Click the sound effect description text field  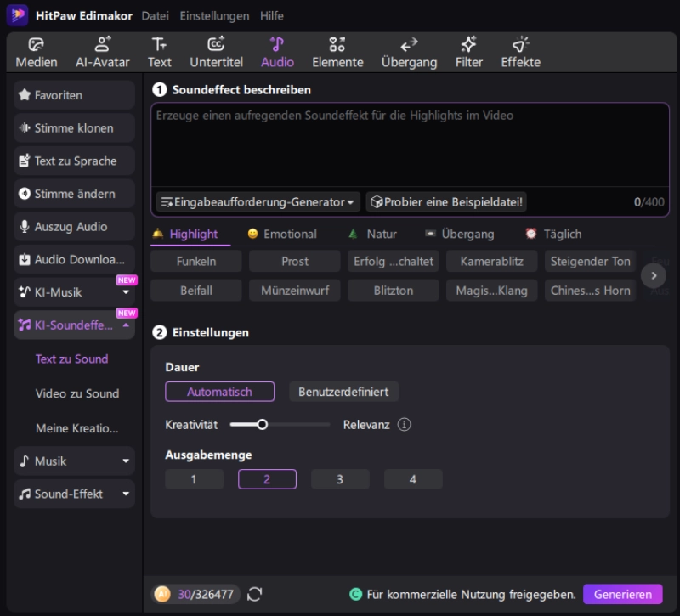point(410,144)
